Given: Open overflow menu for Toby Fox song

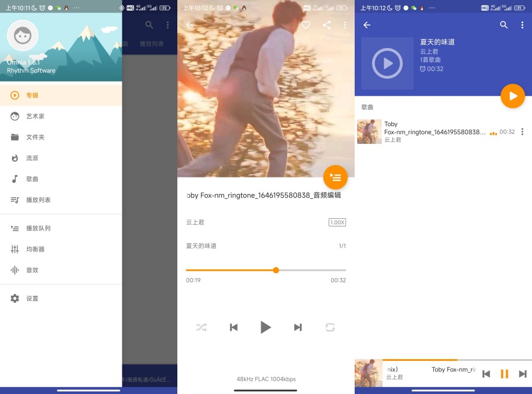Looking at the screenshot, I should [522, 132].
